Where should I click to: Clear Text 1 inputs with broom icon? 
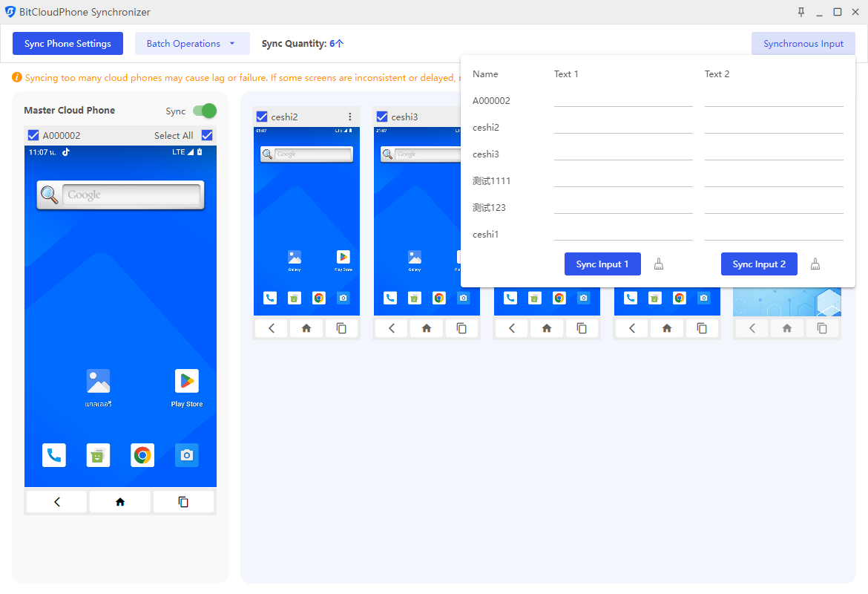click(659, 264)
